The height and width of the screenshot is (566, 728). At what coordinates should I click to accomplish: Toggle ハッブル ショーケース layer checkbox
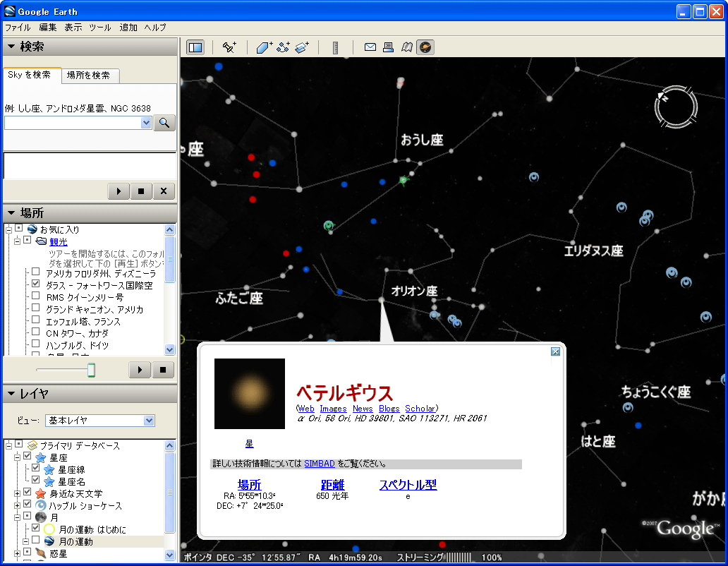point(27,504)
